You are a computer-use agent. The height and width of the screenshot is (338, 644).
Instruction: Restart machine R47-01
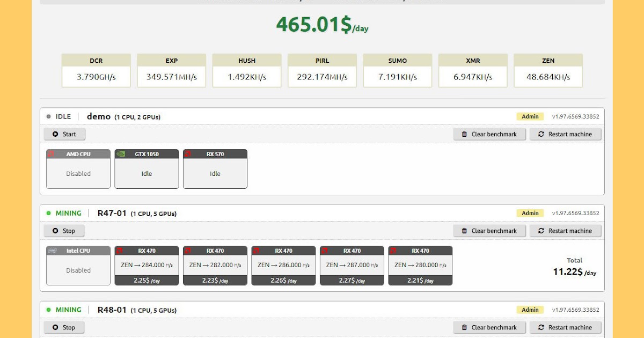tap(565, 231)
